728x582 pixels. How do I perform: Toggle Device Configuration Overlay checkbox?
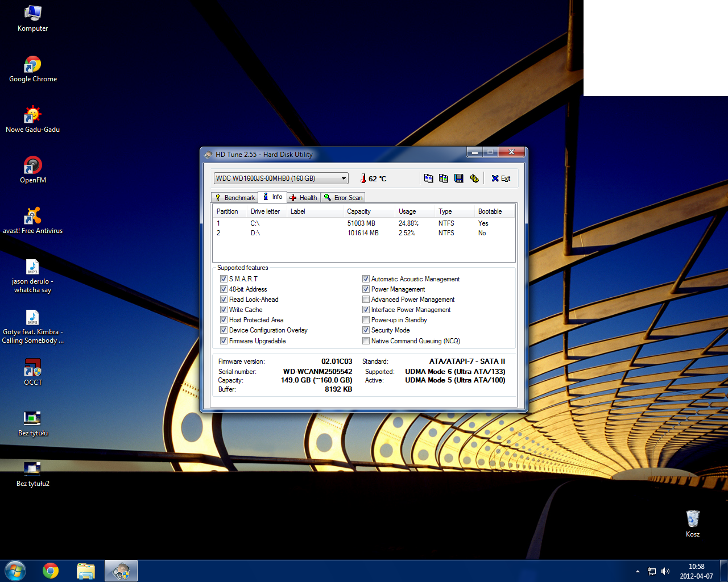pyautogui.click(x=224, y=330)
